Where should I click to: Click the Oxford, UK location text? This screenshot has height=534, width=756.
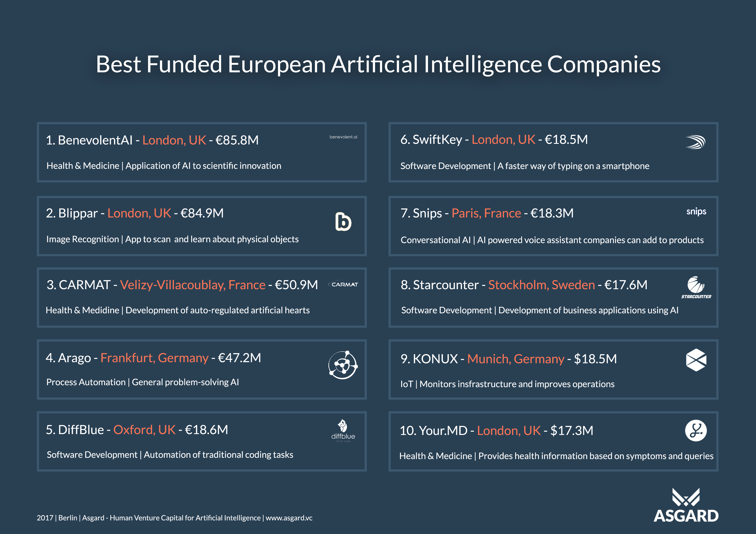(x=145, y=430)
